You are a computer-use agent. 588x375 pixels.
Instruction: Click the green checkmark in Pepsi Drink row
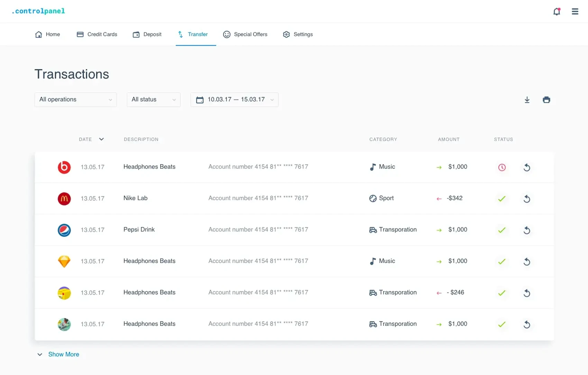(502, 230)
